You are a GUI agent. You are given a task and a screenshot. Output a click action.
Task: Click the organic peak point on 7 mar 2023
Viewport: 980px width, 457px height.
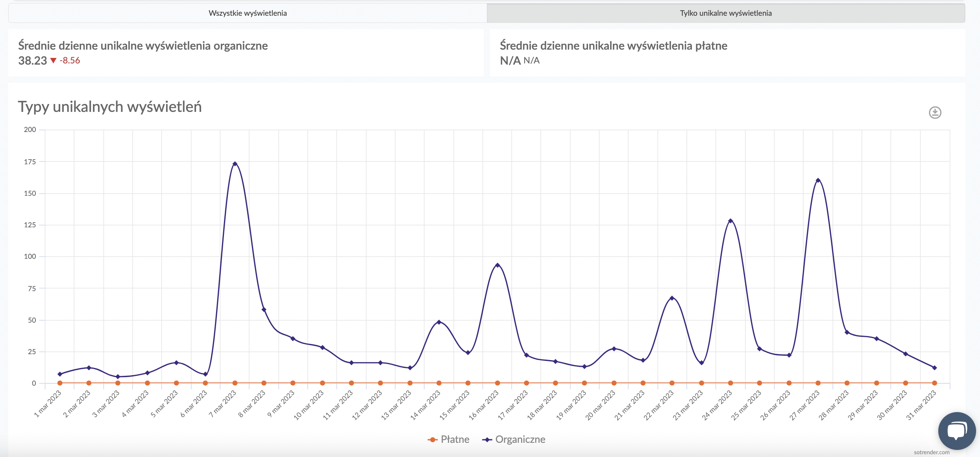(x=235, y=164)
